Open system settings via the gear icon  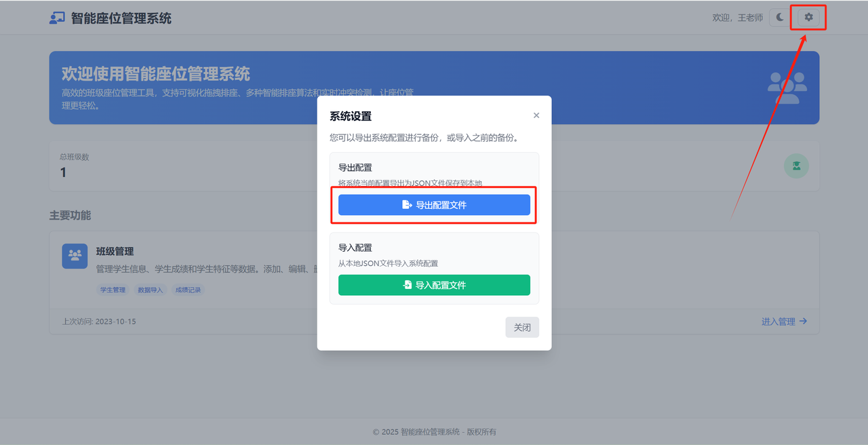808,17
